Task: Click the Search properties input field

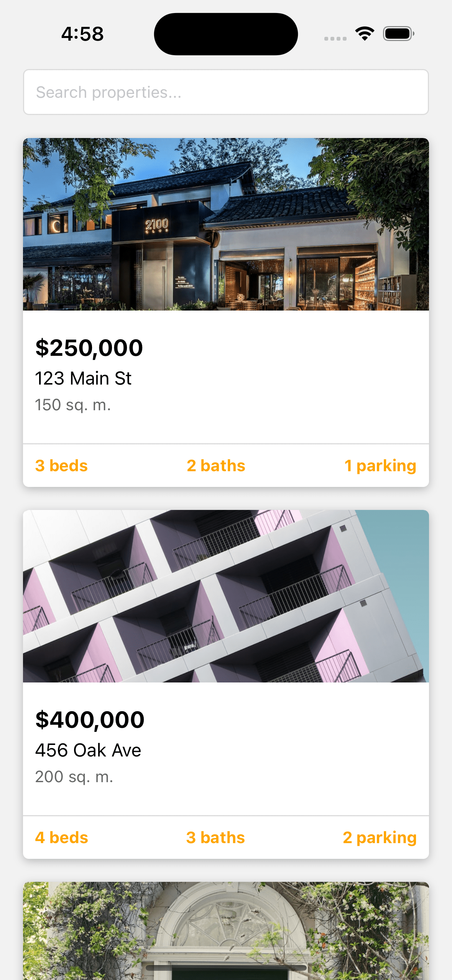Action: [226, 92]
